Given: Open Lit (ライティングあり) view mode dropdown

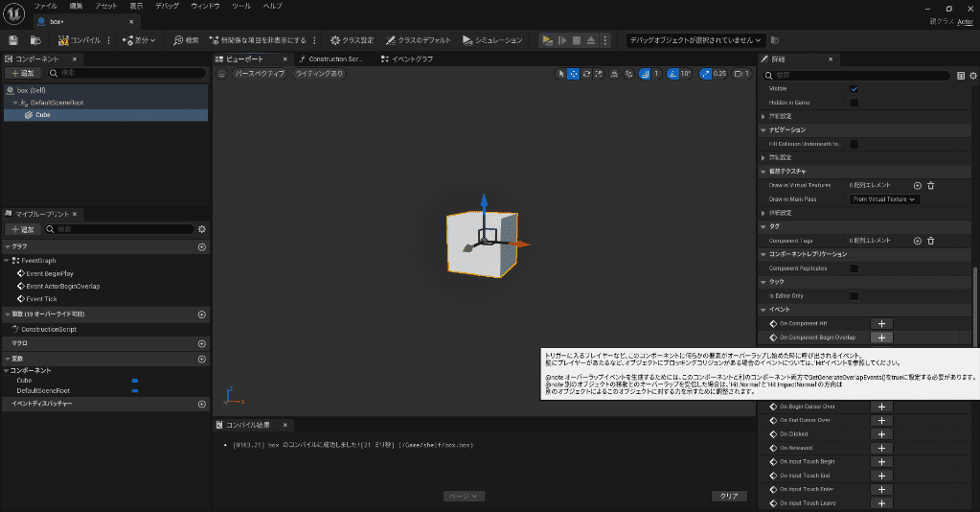Looking at the screenshot, I should tap(319, 74).
